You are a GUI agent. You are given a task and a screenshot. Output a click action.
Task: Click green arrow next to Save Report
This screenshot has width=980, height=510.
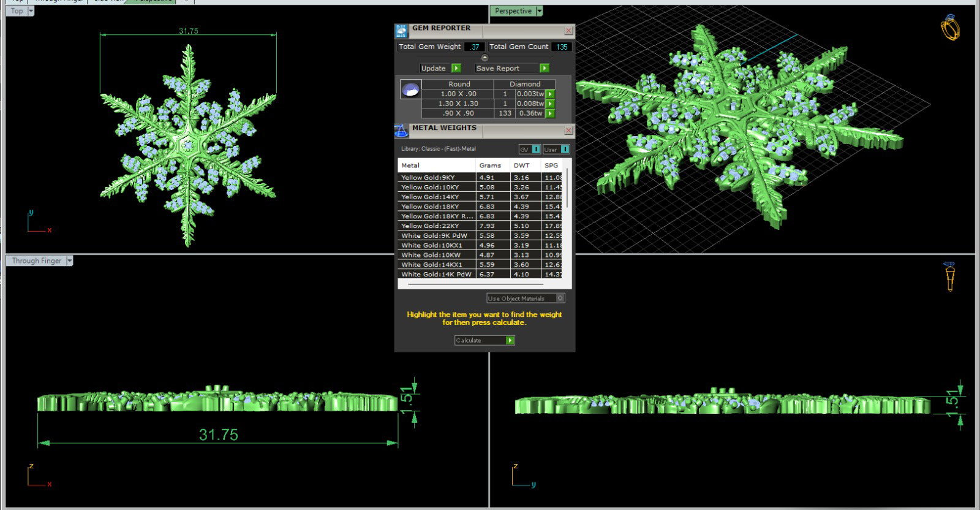(544, 68)
